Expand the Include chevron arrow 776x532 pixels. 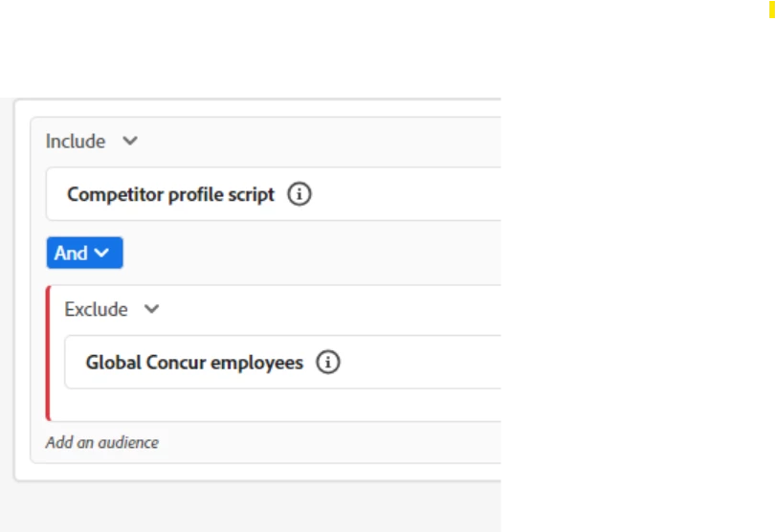[130, 141]
